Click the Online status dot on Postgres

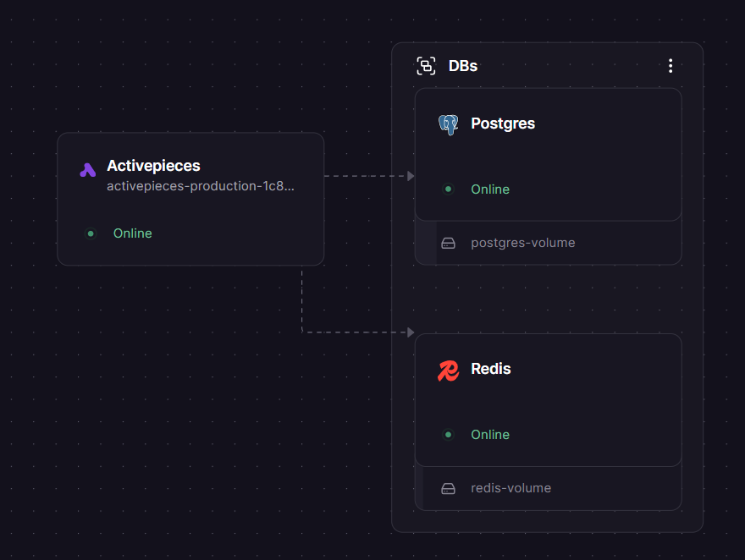pyautogui.click(x=448, y=189)
